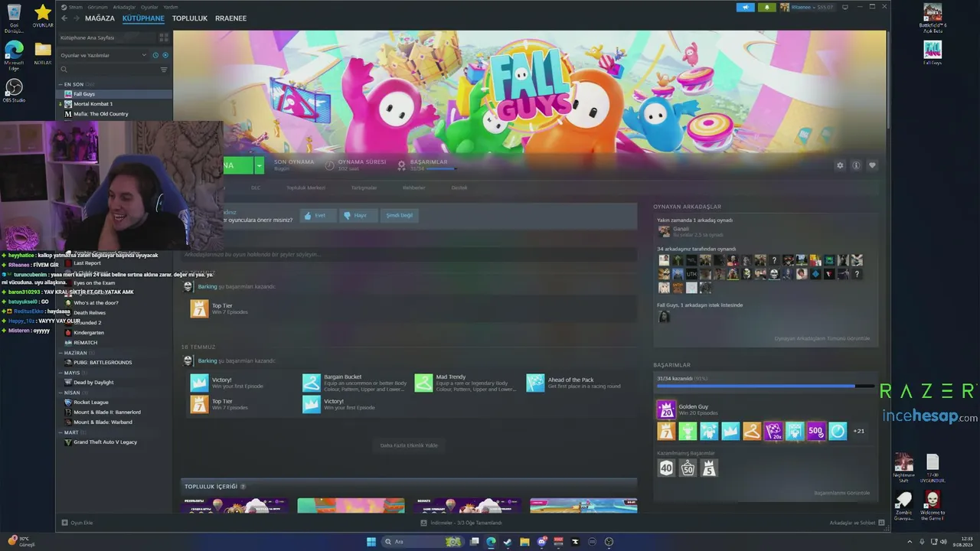
Task: Open the RRAENEE profile tab
Action: click(x=230, y=18)
